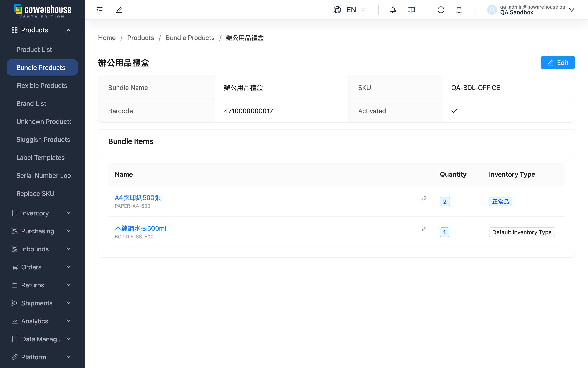Expand the Inventory menu chevron
This screenshot has height=368, width=588.
coord(68,213)
